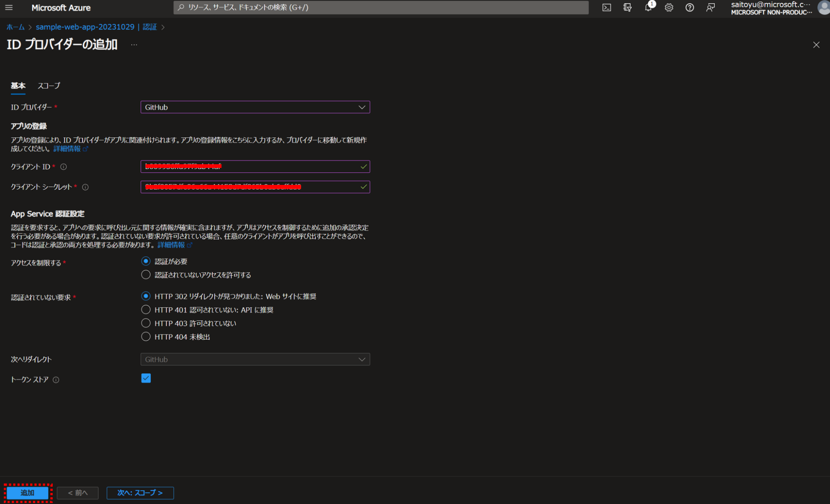Focus the クライアント ID input field

[255, 167]
